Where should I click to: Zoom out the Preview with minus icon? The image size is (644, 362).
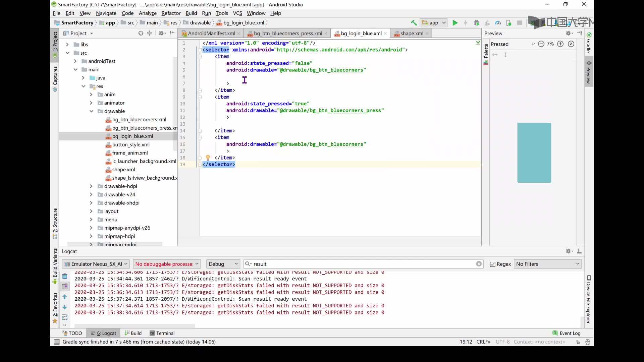click(541, 44)
